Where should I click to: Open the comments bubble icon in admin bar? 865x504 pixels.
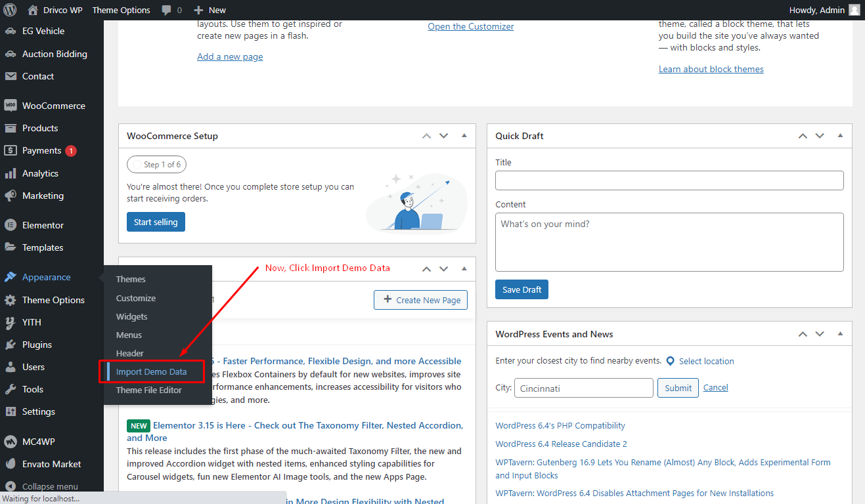click(x=167, y=10)
